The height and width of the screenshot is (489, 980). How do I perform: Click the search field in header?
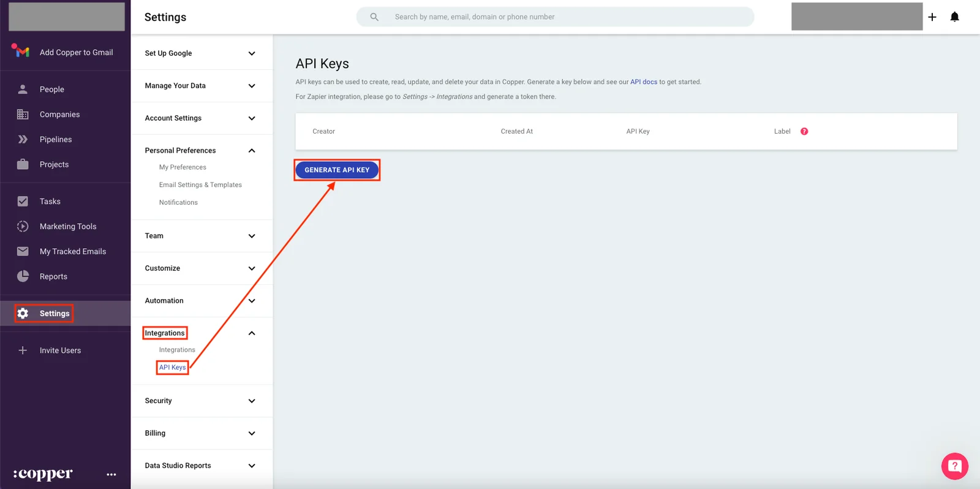click(555, 17)
